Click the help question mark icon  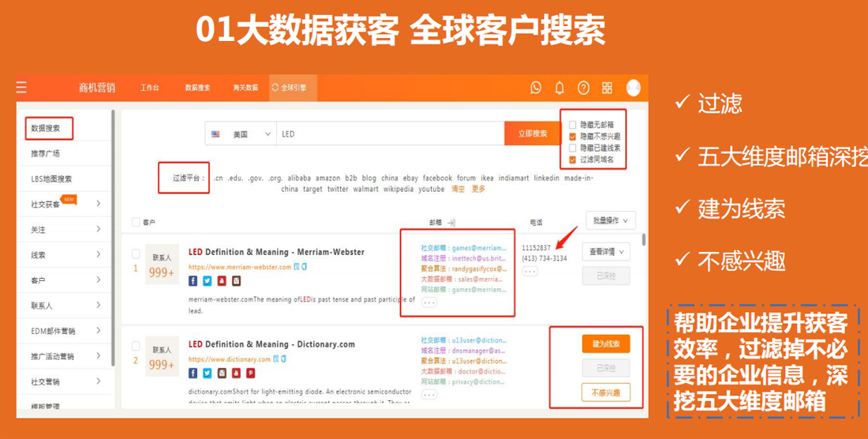583,88
